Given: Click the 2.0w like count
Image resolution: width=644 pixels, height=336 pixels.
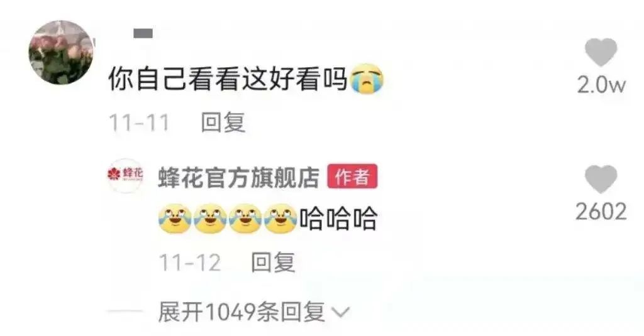Looking at the screenshot, I should coord(601,85).
